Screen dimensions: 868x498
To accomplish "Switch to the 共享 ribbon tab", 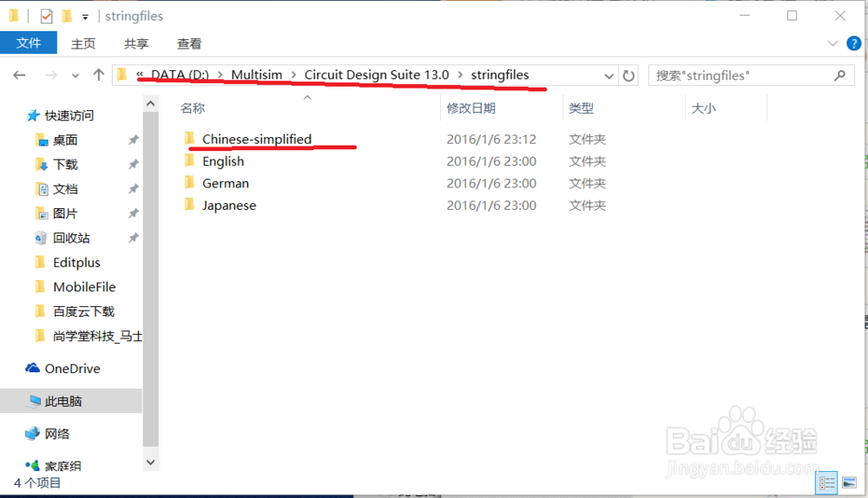I will (136, 43).
